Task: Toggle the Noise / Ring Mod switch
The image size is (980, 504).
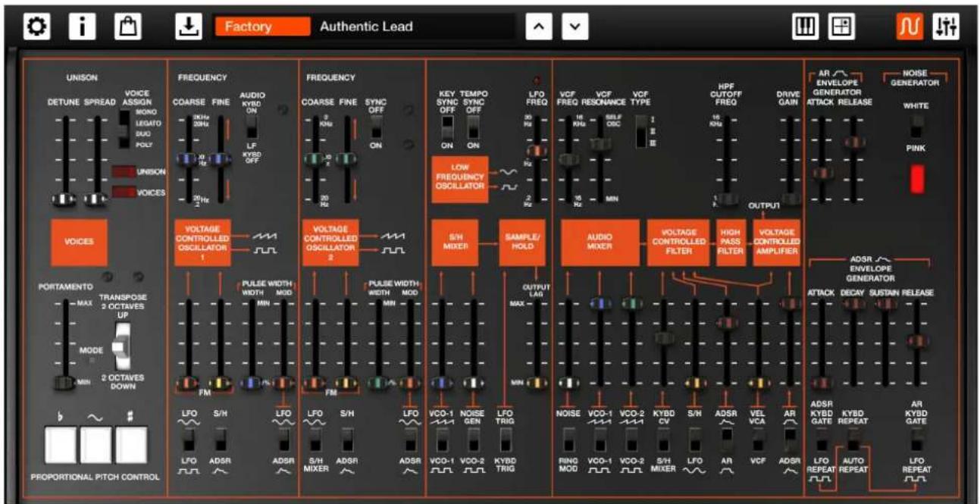Action: tap(568, 439)
